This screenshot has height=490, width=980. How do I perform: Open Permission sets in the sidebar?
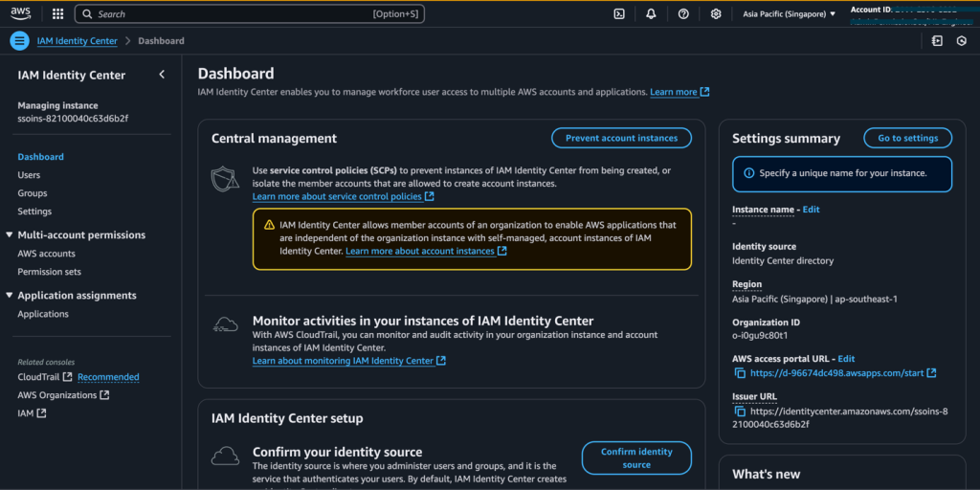[x=50, y=272]
